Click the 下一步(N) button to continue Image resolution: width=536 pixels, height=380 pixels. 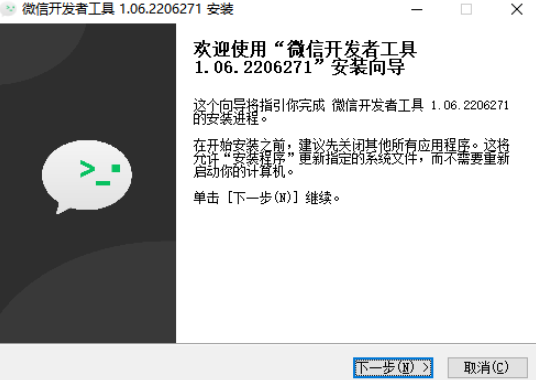pos(393,368)
